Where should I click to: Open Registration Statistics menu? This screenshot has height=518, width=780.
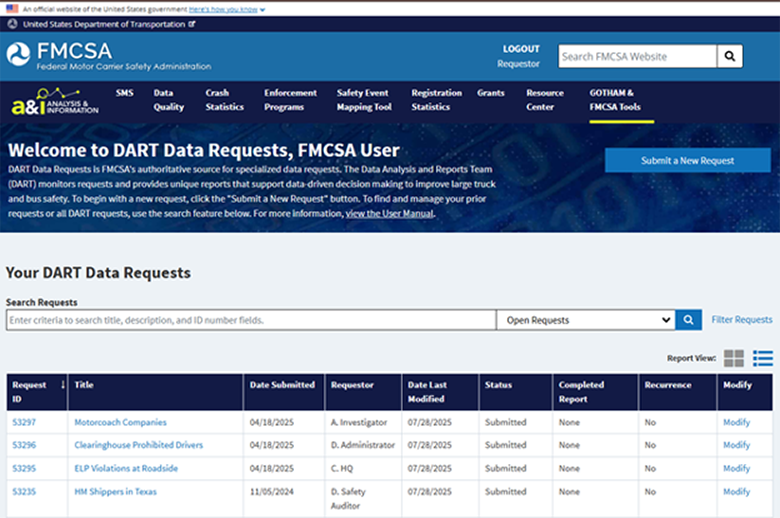tap(436, 100)
